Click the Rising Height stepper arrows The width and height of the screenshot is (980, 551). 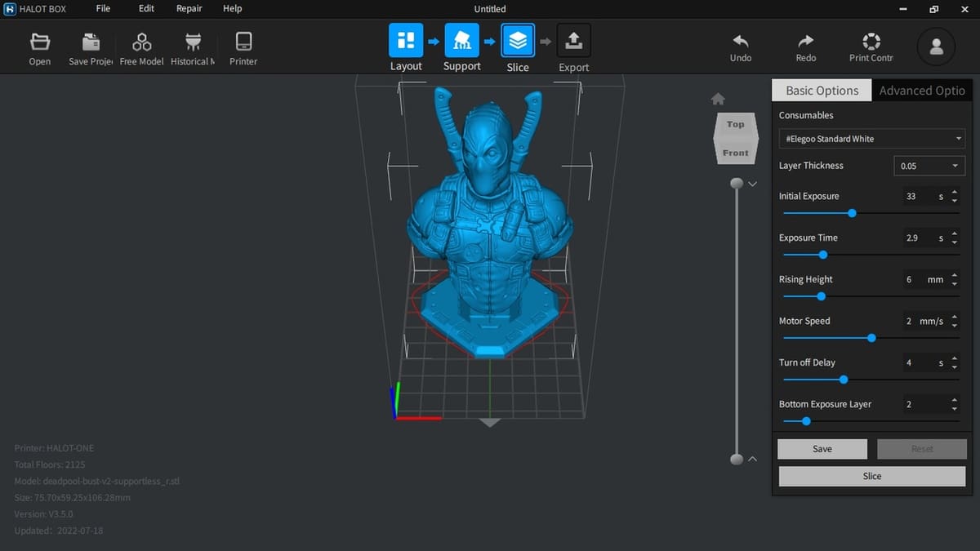coord(955,279)
